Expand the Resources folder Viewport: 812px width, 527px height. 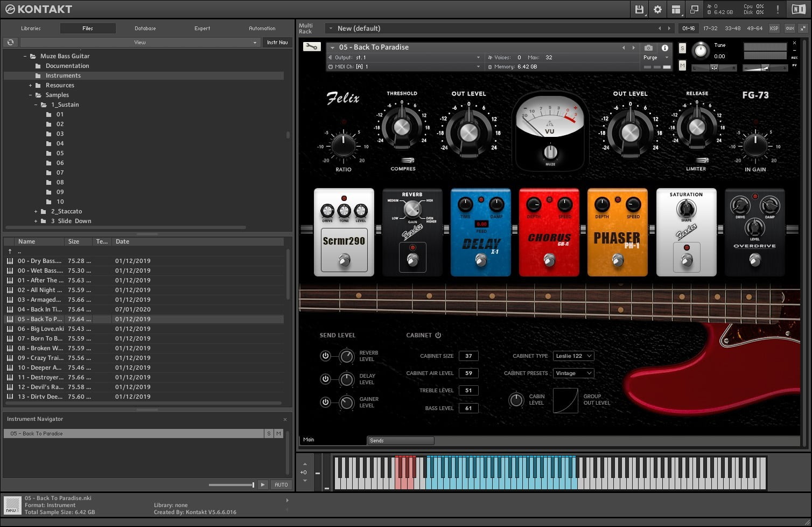coord(31,85)
